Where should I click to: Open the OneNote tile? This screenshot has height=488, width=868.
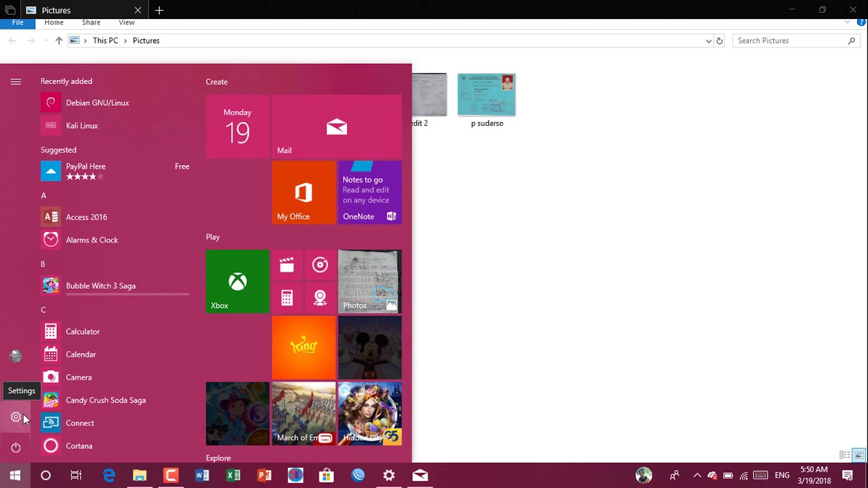pos(370,192)
